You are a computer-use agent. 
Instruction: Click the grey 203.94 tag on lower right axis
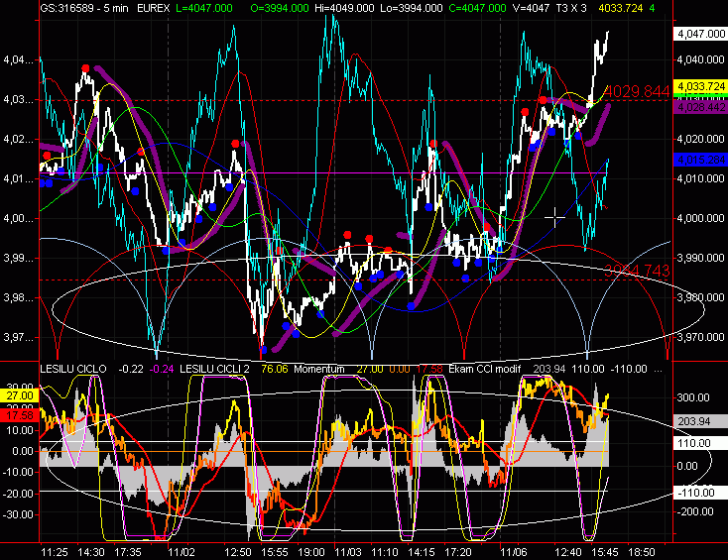click(700, 421)
